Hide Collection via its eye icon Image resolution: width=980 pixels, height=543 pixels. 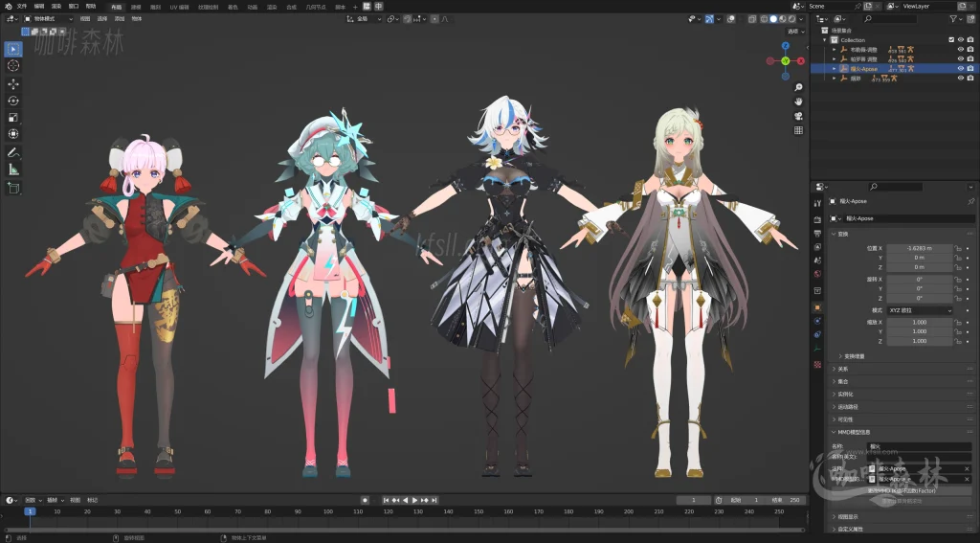[961, 40]
